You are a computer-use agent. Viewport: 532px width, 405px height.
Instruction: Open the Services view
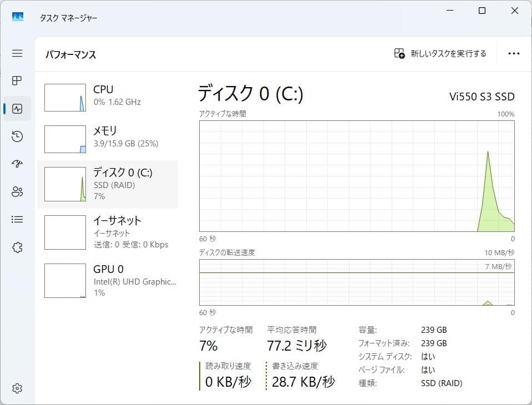click(17, 247)
